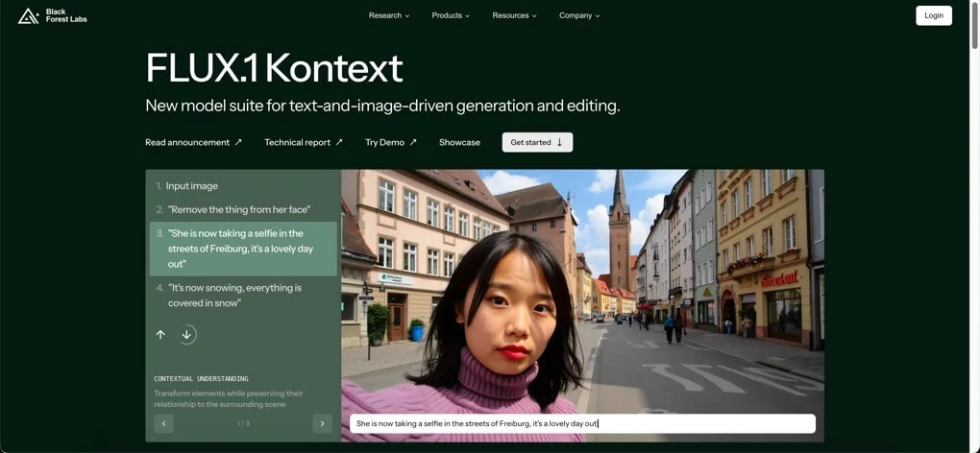The image size is (980, 453).
Task: Go to next slide with right chevron
Action: click(x=323, y=423)
